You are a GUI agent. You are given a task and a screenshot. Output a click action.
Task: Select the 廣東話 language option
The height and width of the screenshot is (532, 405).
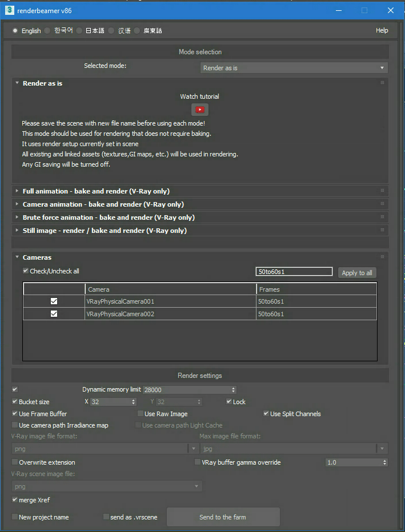point(148,30)
